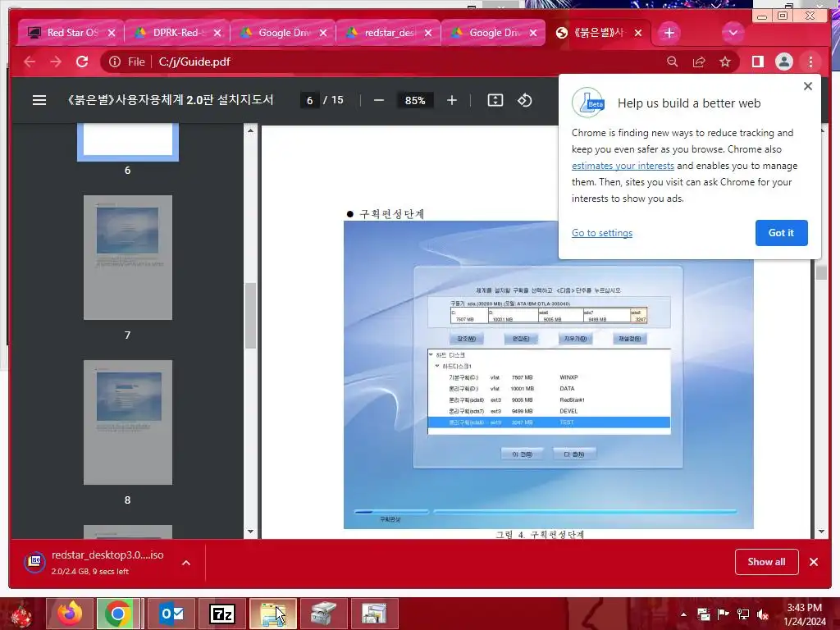The width and height of the screenshot is (840, 630).
Task: Open the Action Center flag icon
Action: tap(724, 614)
